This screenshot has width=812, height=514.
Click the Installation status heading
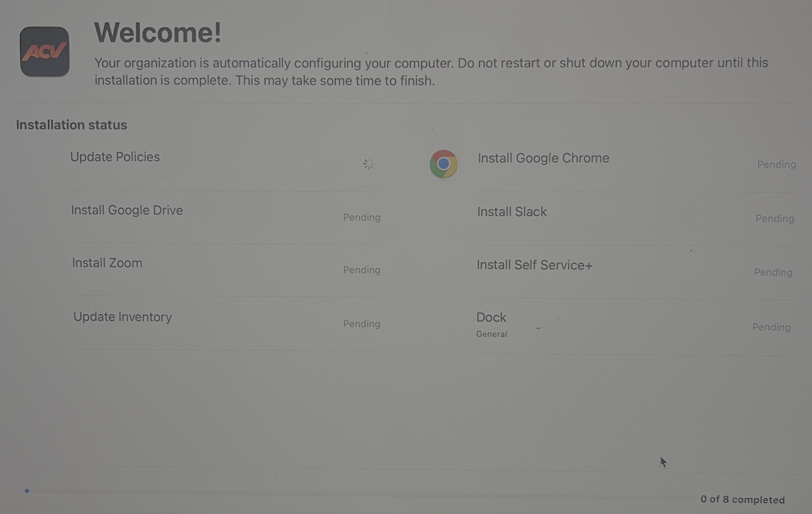(72, 125)
